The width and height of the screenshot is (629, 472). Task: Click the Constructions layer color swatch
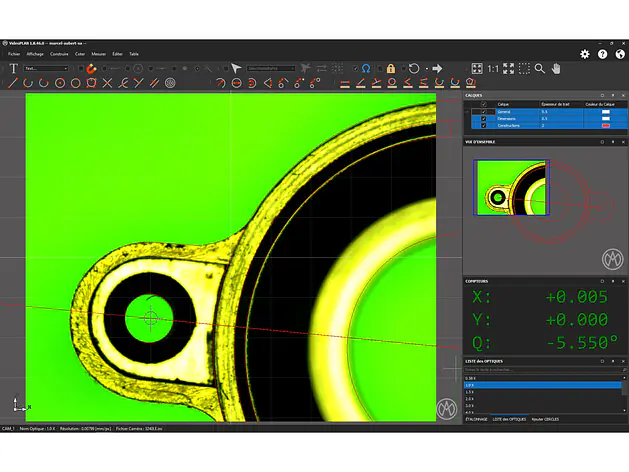point(605,125)
